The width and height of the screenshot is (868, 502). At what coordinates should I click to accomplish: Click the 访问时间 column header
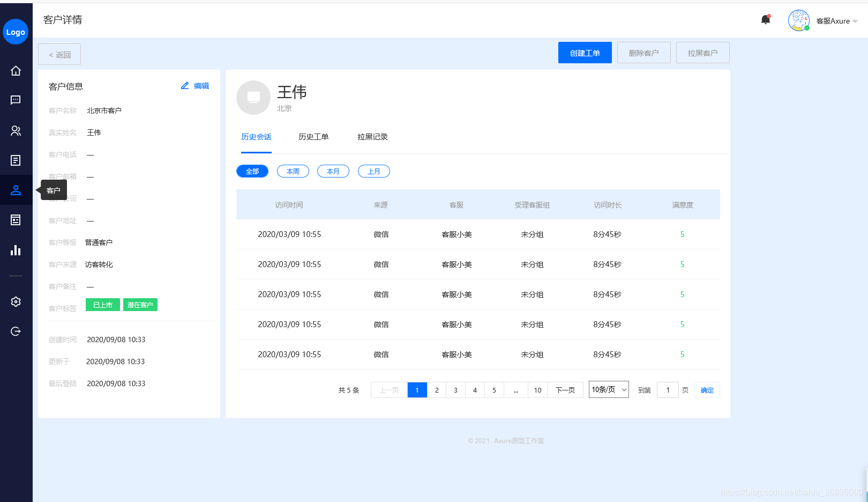[x=289, y=205]
